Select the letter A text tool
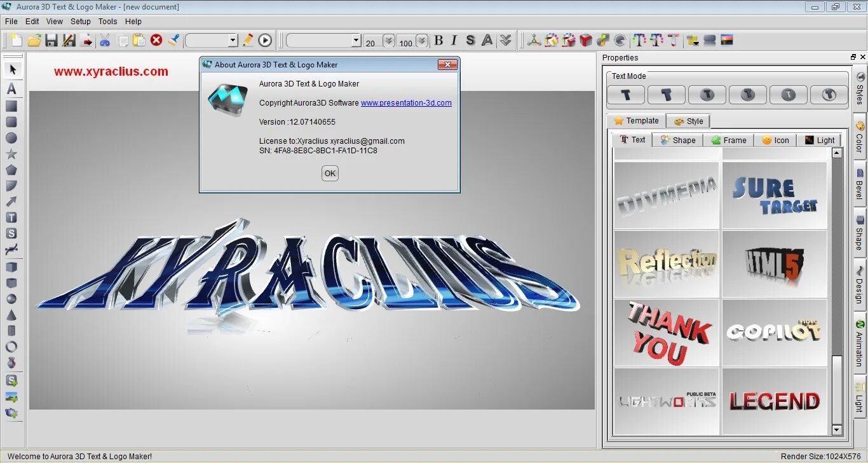 pos(11,89)
